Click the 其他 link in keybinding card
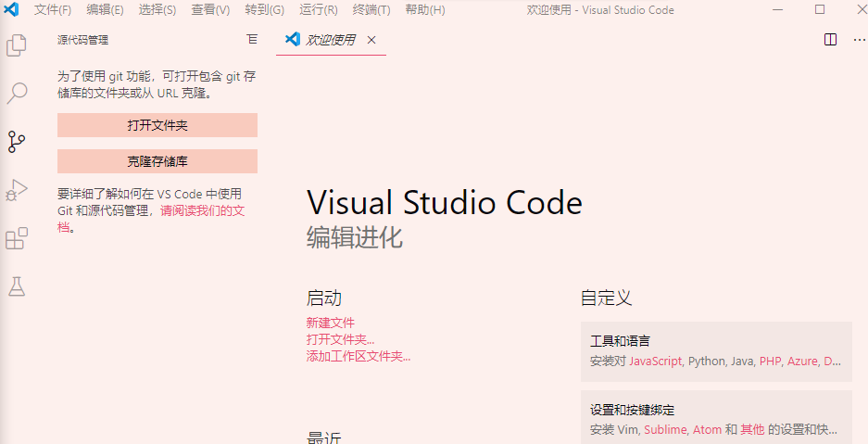The image size is (868, 444). [752, 429]
